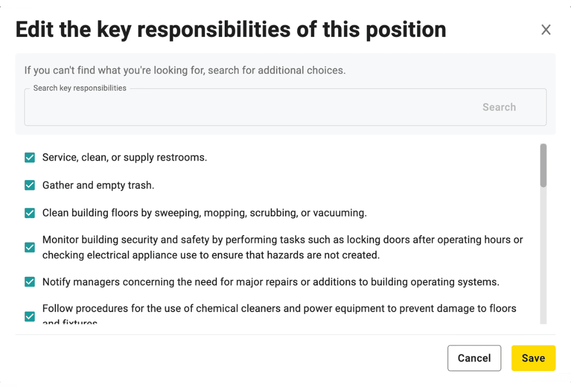
Task: Toggle the 'Follow procedures for chemical cleaners' checkbox
Action: pyautogui.click(x=30, y=316)
